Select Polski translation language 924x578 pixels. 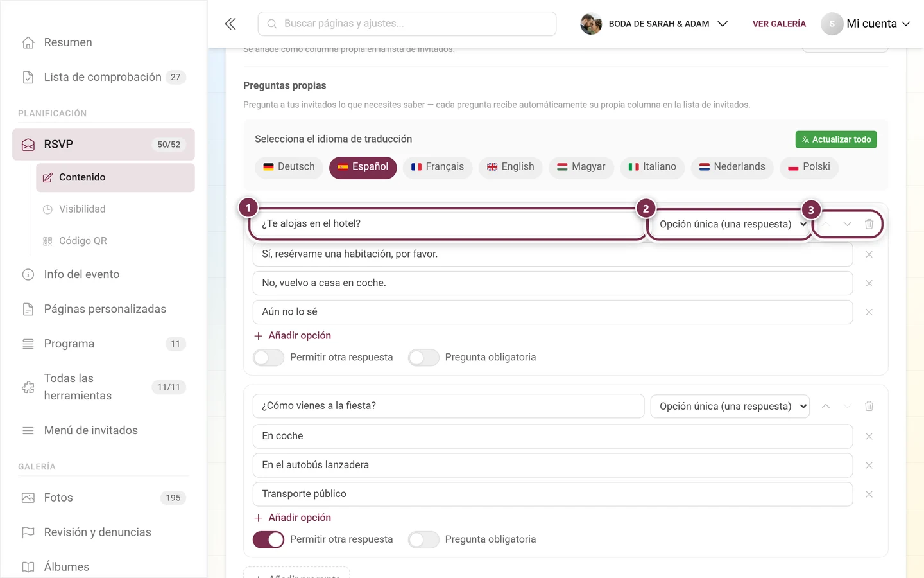click(809, 167)
